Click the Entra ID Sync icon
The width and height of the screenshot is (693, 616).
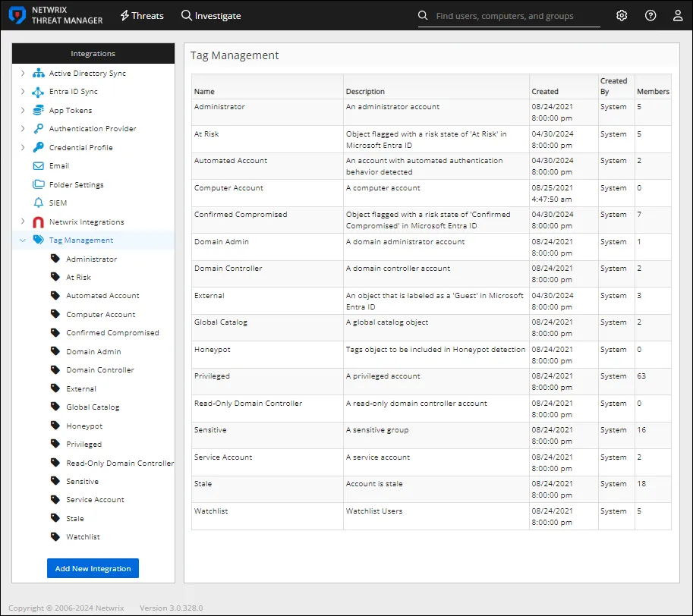39,92
